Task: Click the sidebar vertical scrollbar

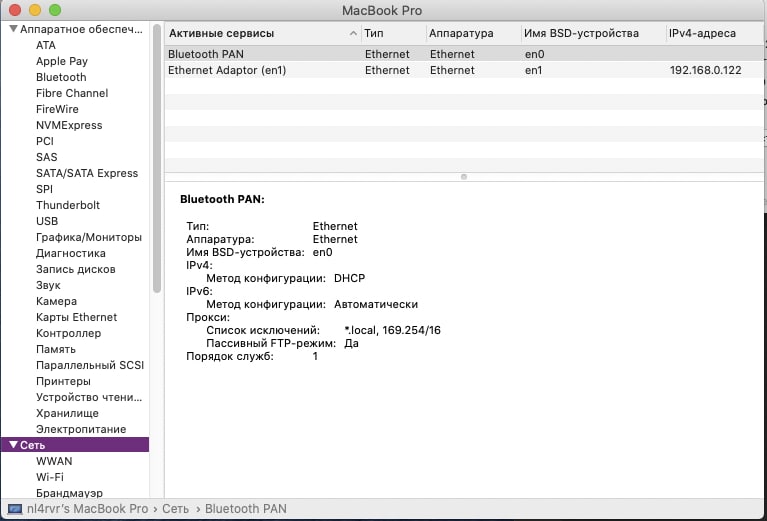Action: click(157, 159)
